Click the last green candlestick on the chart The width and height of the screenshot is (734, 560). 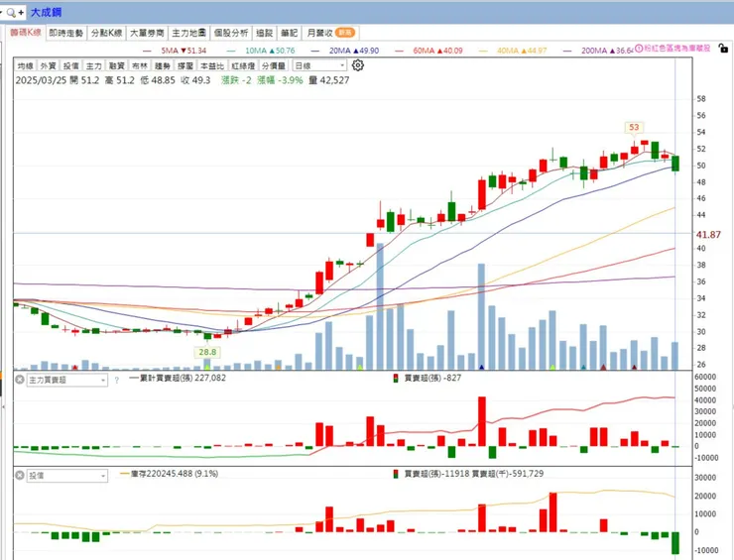pyautogui.click(x=675, y=164)
